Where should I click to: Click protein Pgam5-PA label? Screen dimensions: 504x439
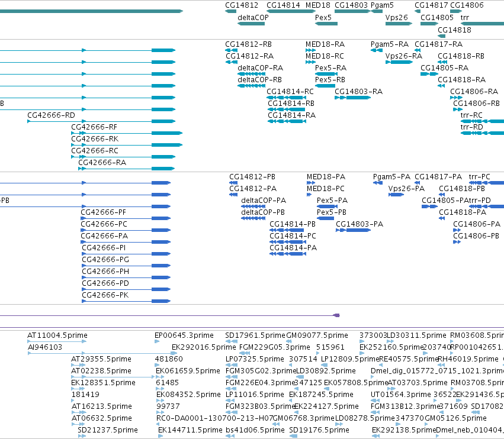[391, 177]
